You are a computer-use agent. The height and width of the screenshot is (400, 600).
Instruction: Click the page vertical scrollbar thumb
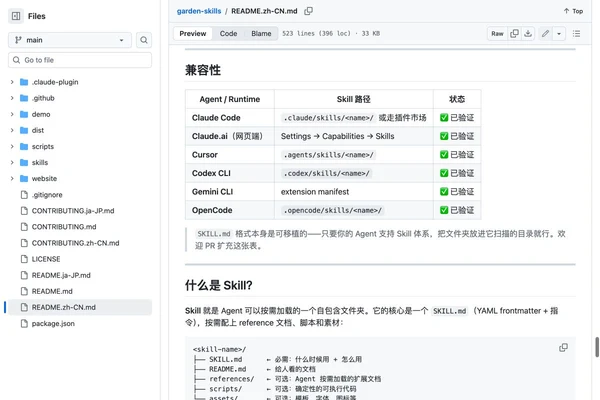[597, 347]
